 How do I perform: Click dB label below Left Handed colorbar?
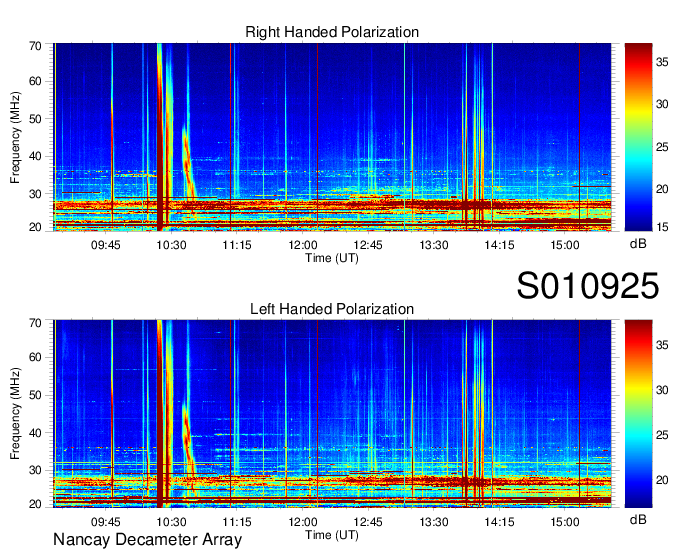(638, 519)
